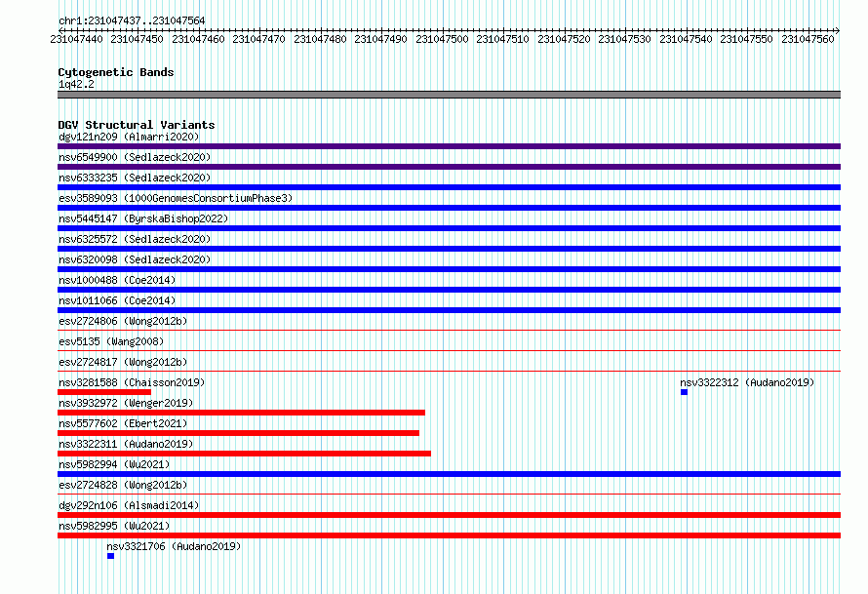Open variant nsv5445147 (ByrskaBishop2022) label
The height and width of the screenshot is (594, 868).
pos(143,218)
